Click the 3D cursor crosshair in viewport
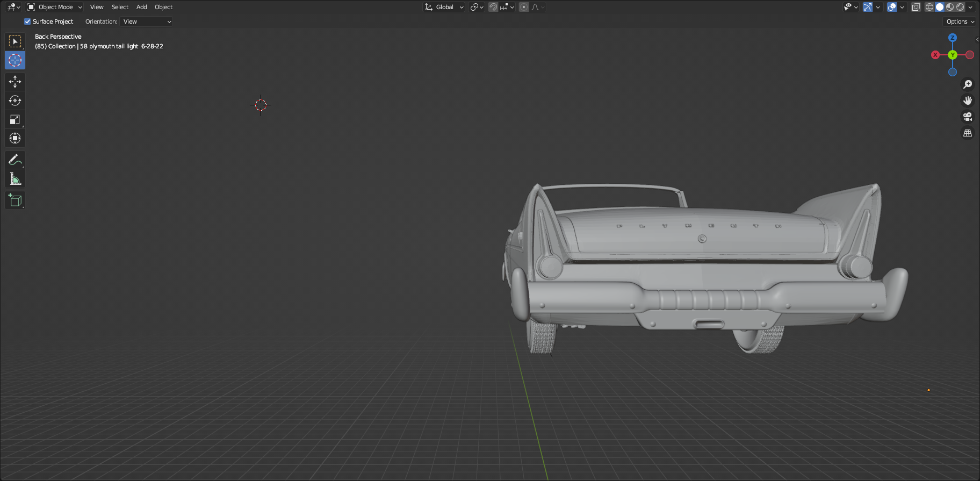 point(261,105)
